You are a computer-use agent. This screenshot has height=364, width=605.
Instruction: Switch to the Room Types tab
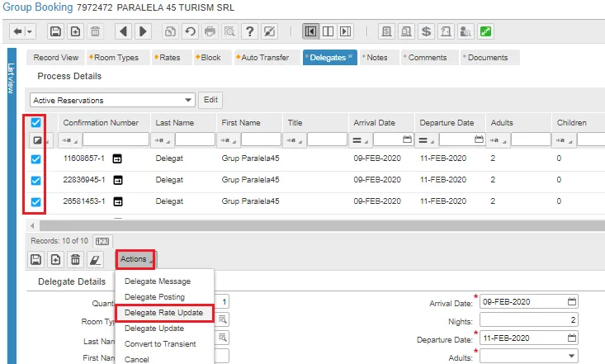[116, 58]
